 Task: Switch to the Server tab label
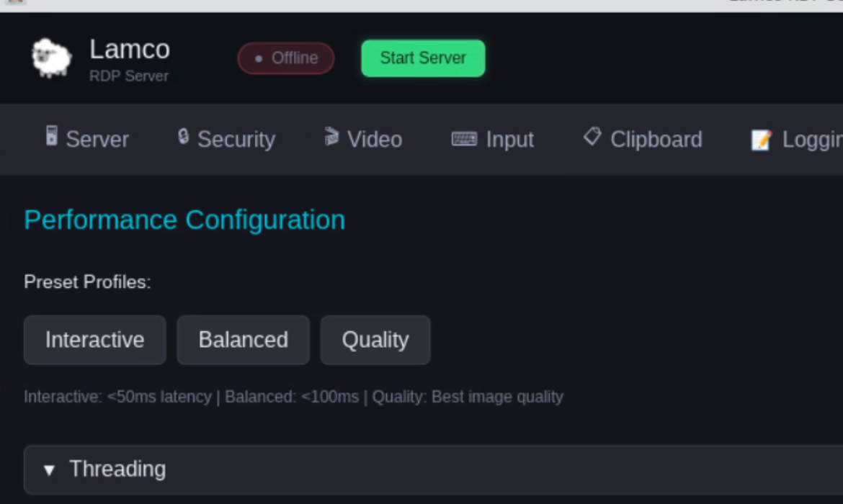pyautogui.click(x=97, y=139)
